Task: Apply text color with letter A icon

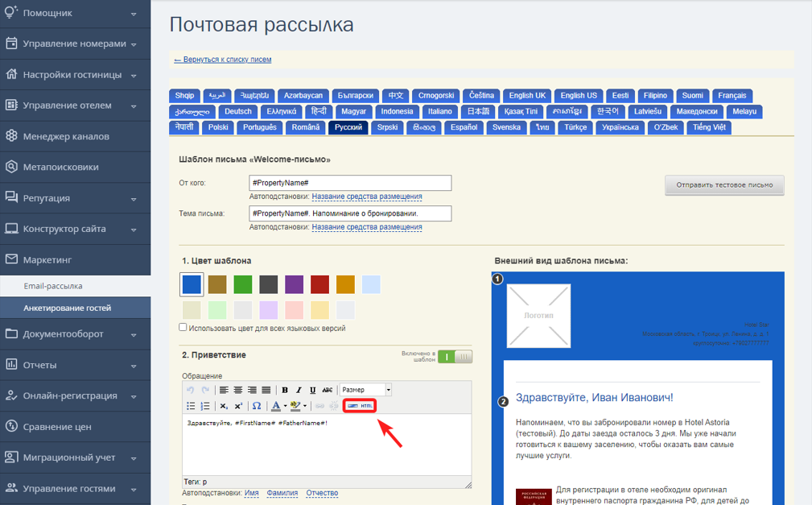Action: (276, 406)
